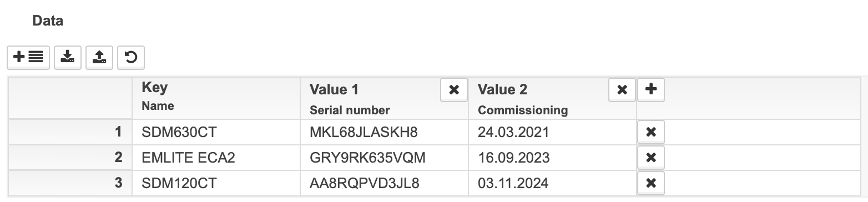
Task: Select row number 2 header
Action: [70, 158]
